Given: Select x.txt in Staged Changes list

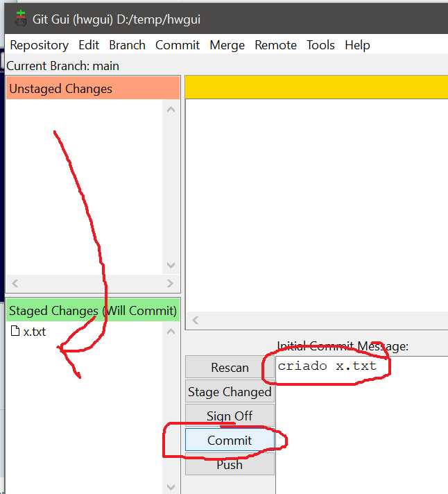Looking at the screenshot, I should pyautogui.click(x=35, y=332).
